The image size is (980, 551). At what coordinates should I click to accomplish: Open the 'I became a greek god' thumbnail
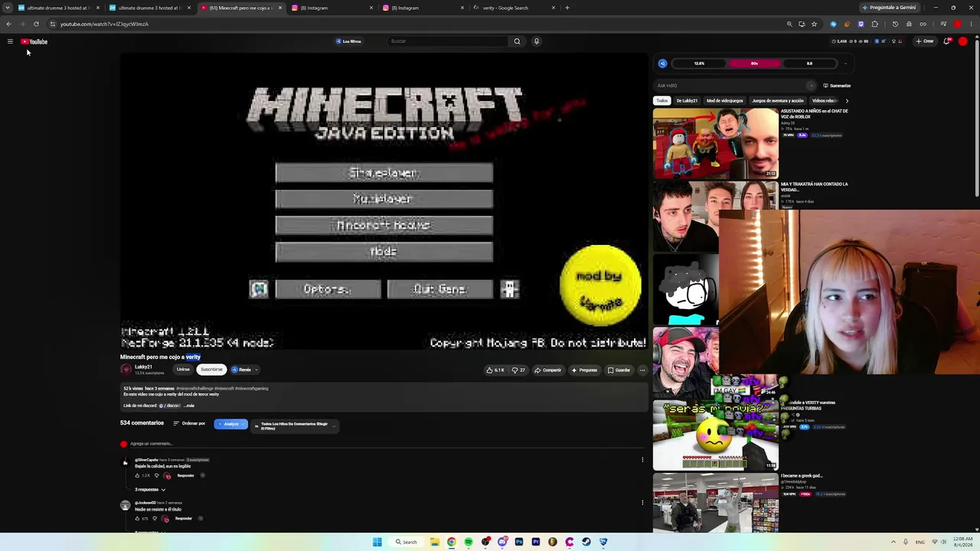pyautogui.click(x=716, y=502)
